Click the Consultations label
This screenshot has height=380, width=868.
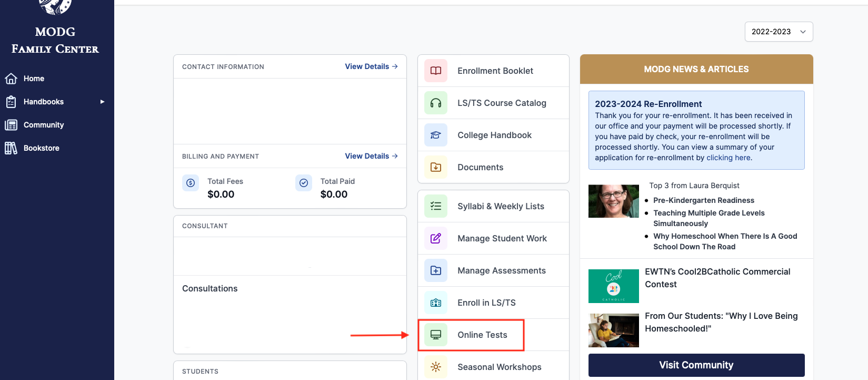click(x=210, y=288)
